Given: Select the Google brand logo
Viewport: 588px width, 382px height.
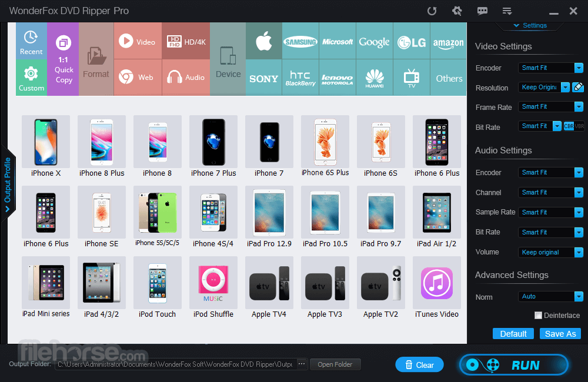Looking at the screenshot, I should [x=374, y=41].
